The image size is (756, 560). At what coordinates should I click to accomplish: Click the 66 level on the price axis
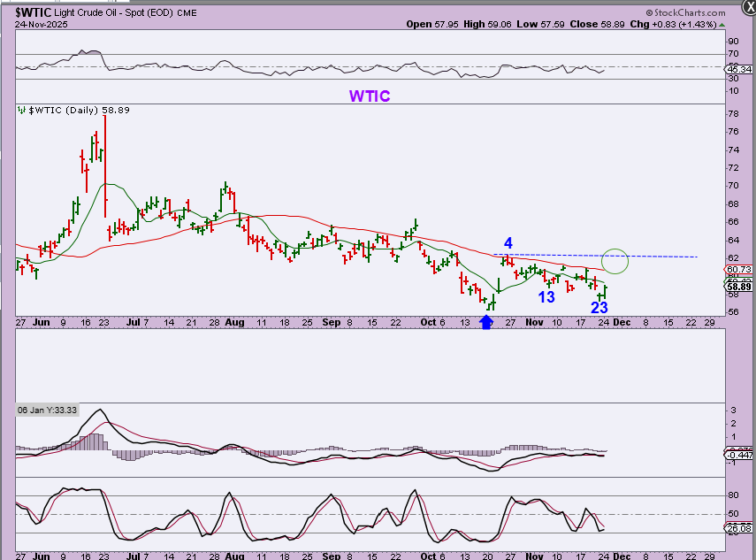tap(733, 222)
